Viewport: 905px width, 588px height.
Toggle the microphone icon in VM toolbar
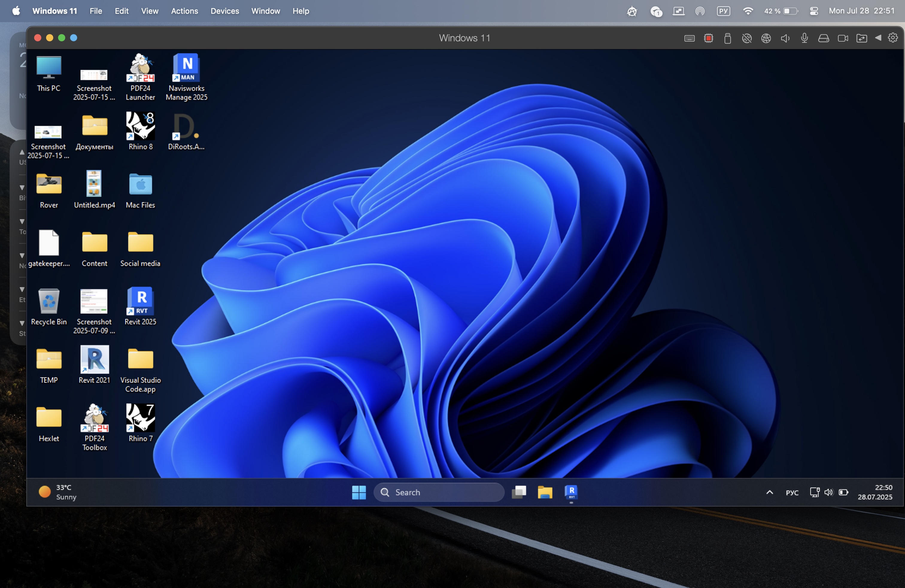pos(804,38)
